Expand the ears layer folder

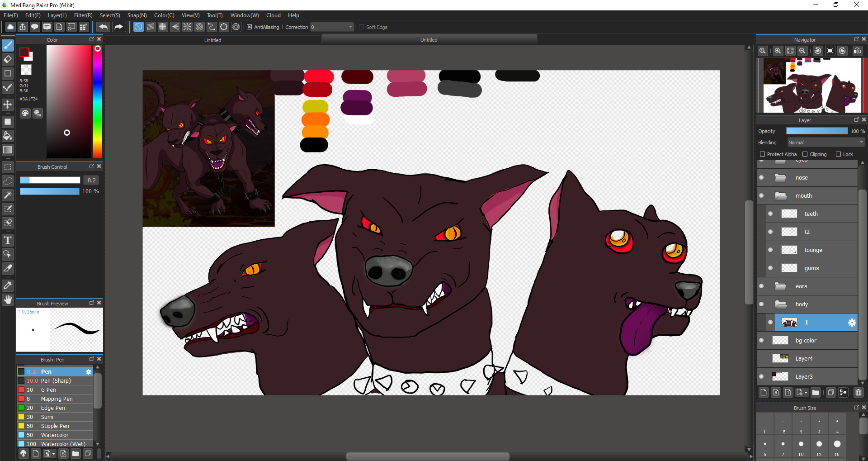pyautogui.click(x=780, y=286)
